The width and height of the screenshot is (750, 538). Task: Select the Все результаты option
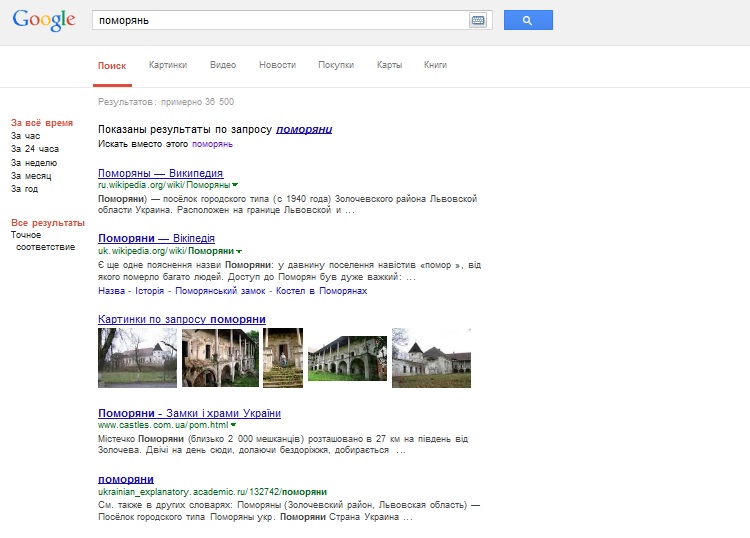click(48, 223)
